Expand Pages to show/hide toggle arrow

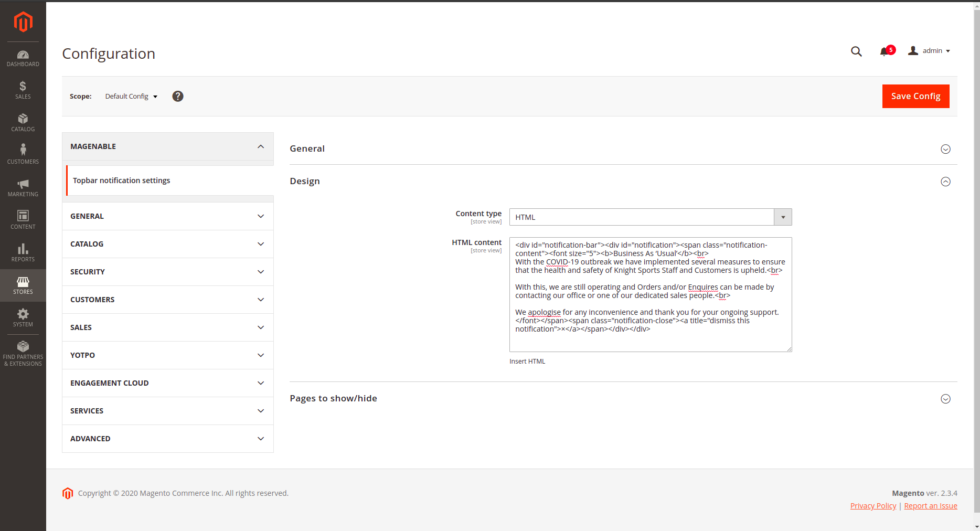(945, 399)
